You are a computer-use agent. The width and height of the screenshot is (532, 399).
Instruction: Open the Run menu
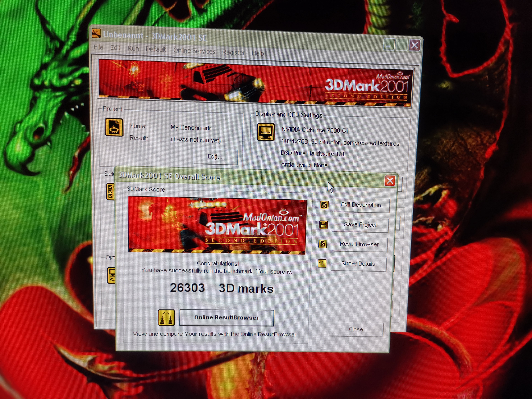point(133,49)
